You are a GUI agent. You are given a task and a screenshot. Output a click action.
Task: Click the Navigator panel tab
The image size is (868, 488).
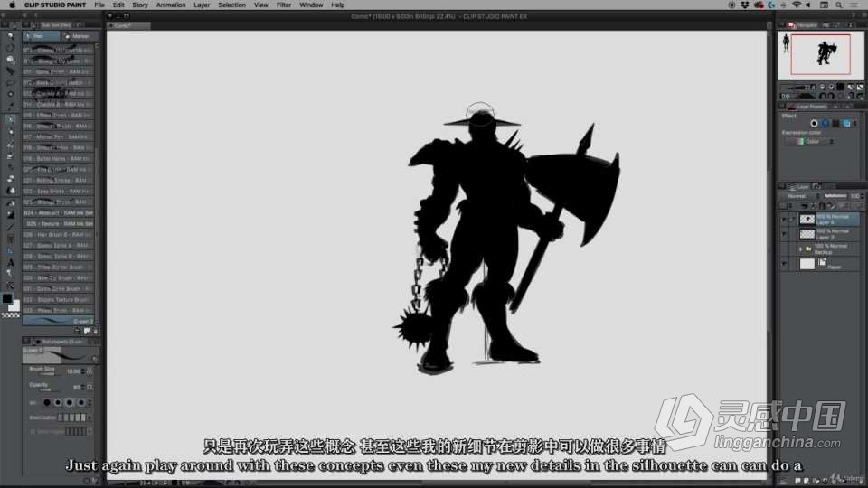tap(803, 25)
